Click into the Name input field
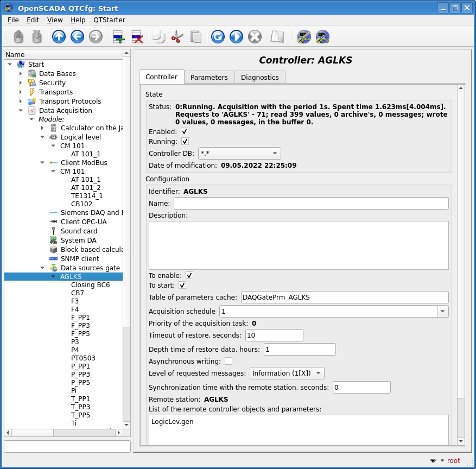 pyautogui.click(x=311, y=203)
